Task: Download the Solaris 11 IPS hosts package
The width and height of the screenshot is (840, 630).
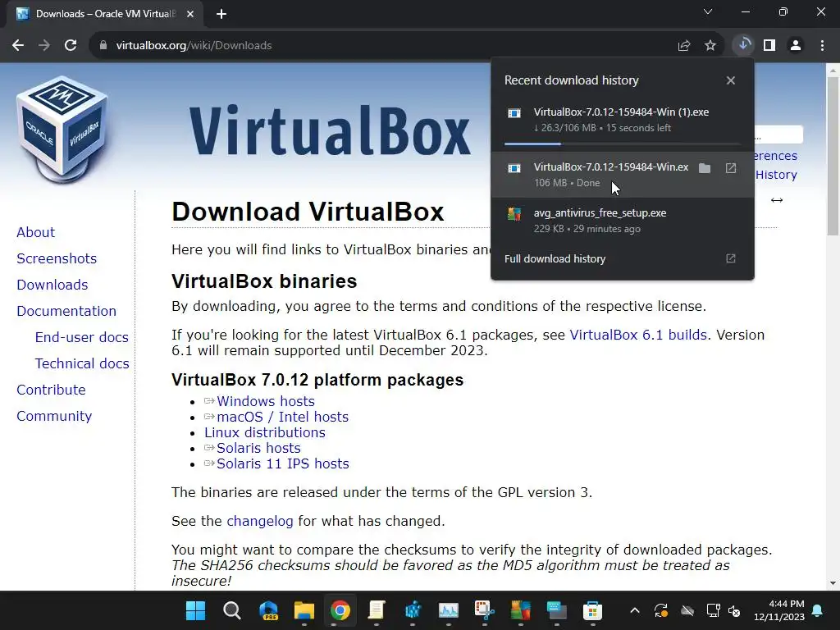Action: click(x=282, y=463)
